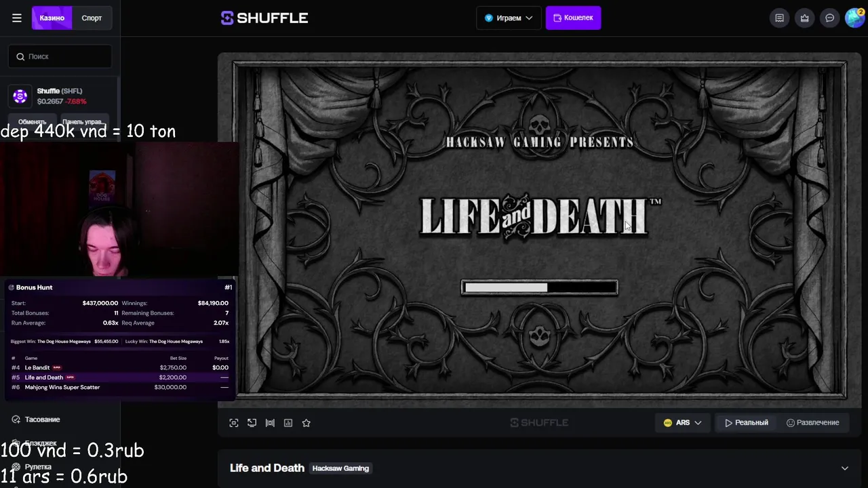
Task: Click the SHUFFLE logo in header
Action: coord(264,18)
